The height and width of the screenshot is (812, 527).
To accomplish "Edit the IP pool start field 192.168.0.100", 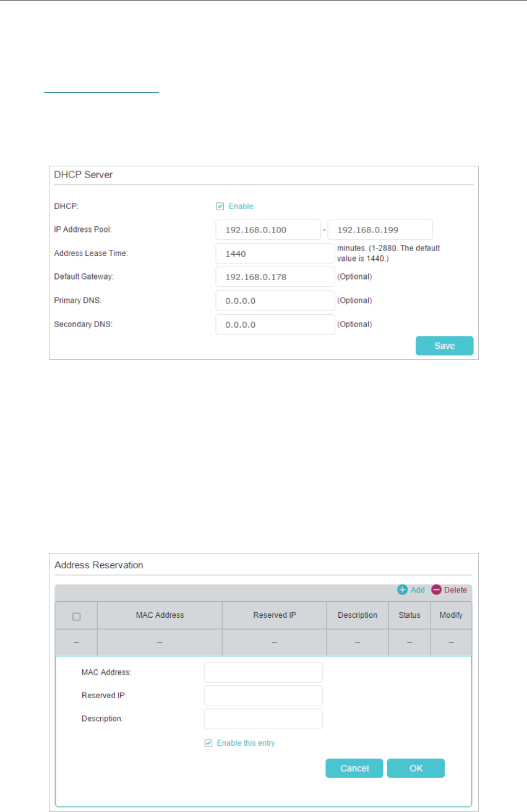I will [268, 230].
